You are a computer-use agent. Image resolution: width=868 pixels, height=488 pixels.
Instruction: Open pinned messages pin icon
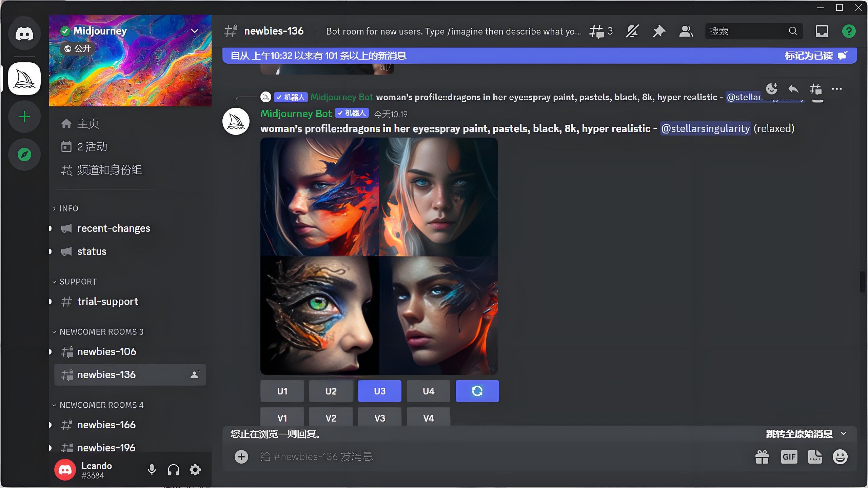659,32
